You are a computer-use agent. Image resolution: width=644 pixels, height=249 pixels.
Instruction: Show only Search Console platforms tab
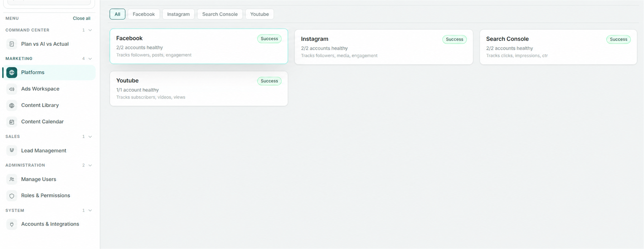[220, 14]
